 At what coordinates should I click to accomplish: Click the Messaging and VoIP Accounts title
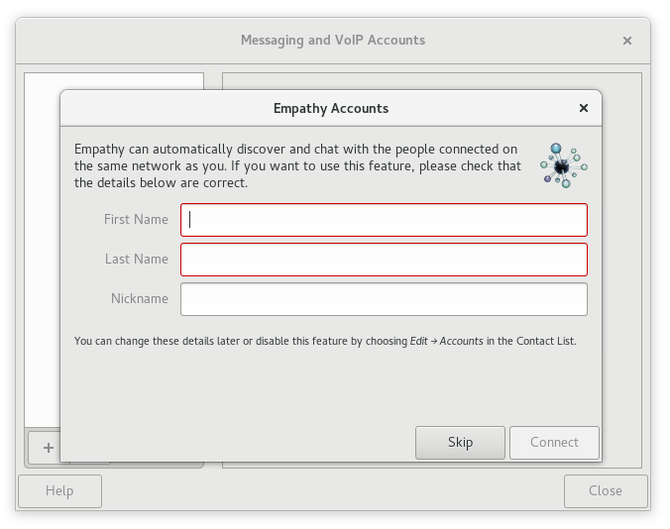click(333, 40)
